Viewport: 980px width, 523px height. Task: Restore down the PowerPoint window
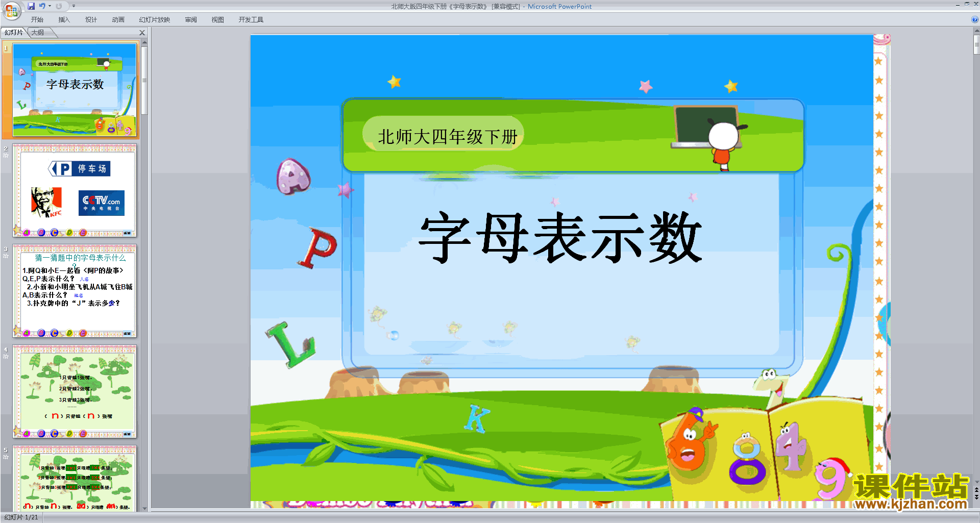(x=967, y=4)
